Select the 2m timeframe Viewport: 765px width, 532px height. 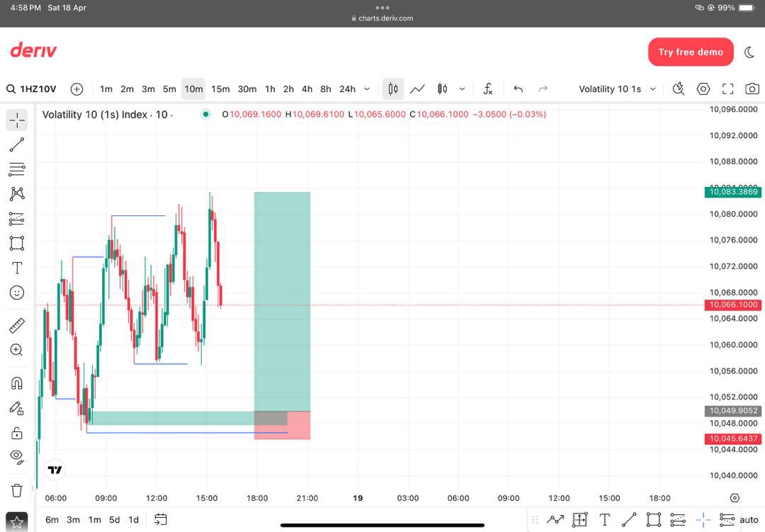coord(127,89)
